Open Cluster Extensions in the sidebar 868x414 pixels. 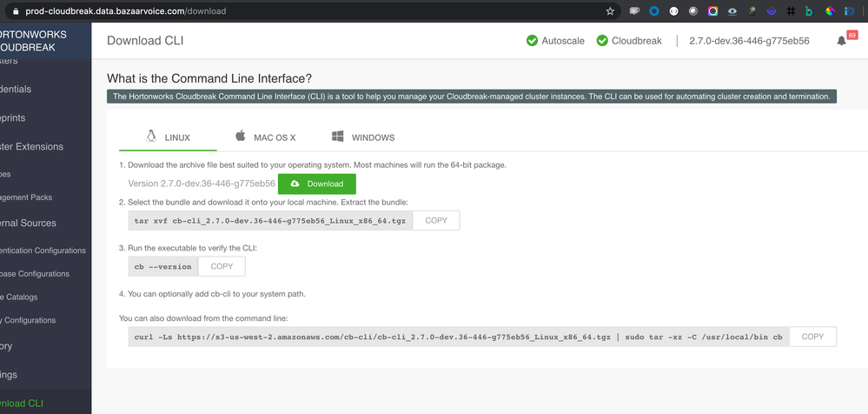pyautogui.click(x=32, y=147)
